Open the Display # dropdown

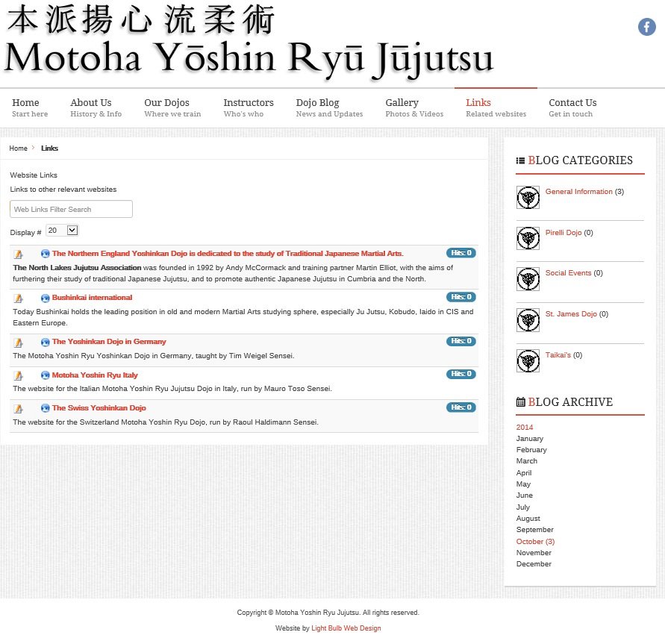pyautogui.click(x=62, y=231)
